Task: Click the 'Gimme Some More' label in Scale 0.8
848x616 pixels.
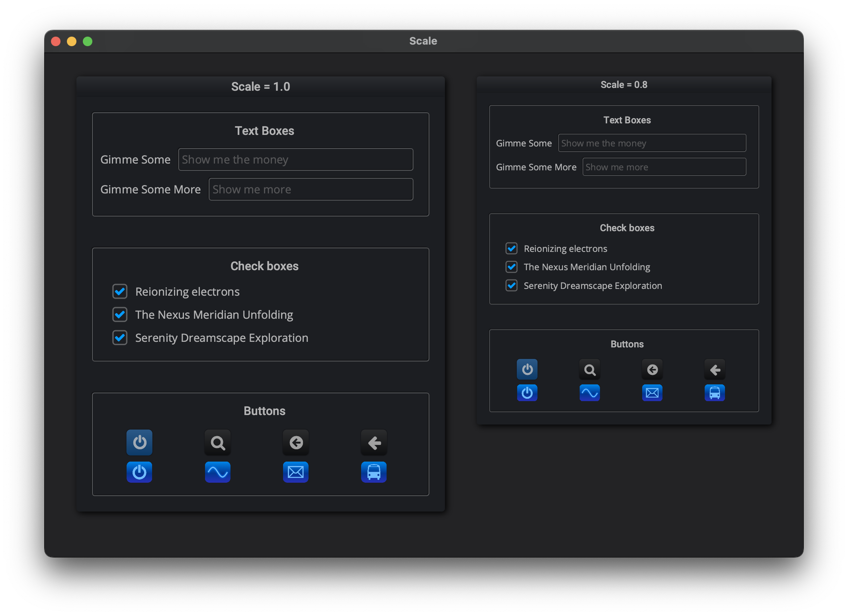Action: [536, 167]
